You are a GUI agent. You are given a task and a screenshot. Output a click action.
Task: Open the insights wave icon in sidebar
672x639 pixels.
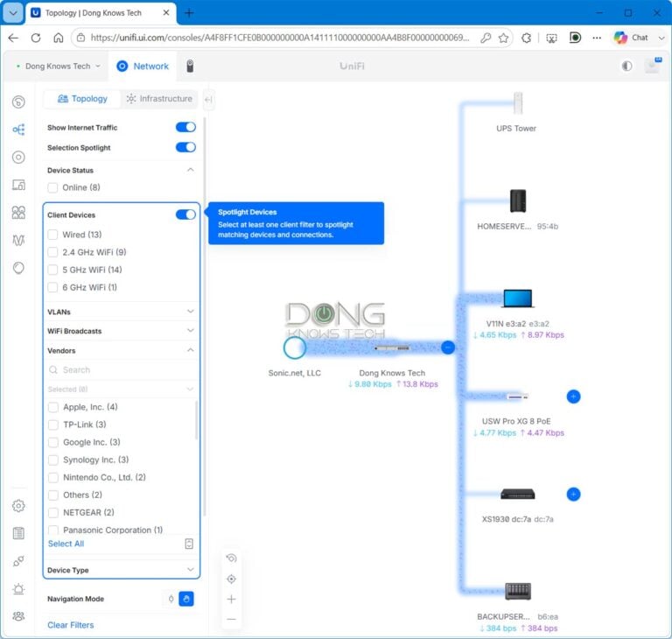pyautogui.click(x=18, y=240)
